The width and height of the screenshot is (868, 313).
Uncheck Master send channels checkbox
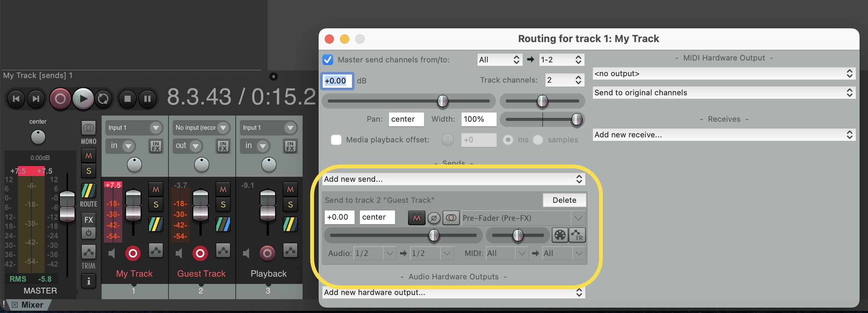tap(328, 60)
